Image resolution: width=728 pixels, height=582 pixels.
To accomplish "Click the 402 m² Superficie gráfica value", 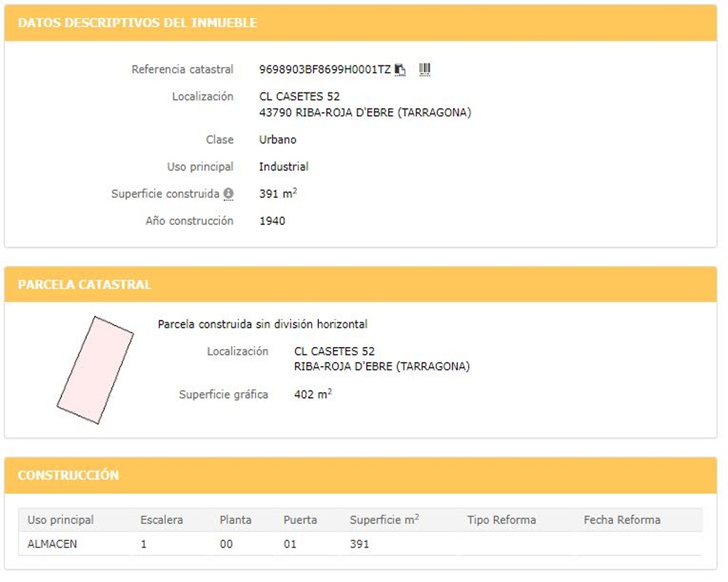I will (x=313, y=394).
